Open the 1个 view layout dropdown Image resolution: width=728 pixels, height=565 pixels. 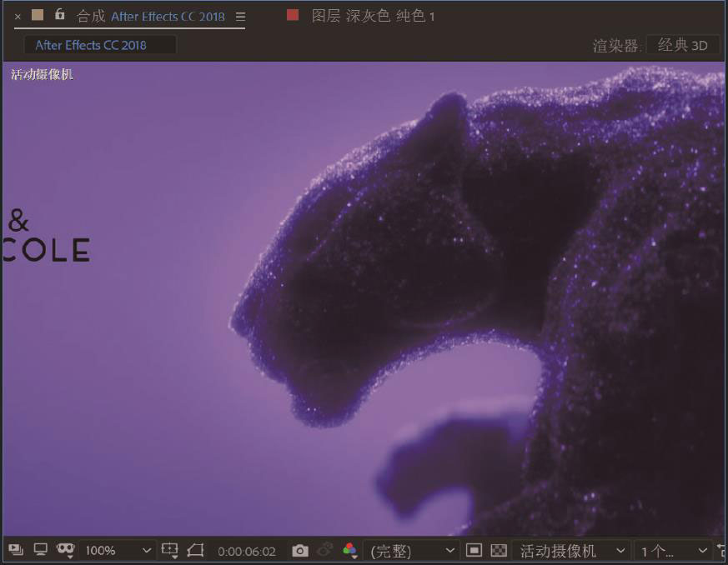click(x=673, y=551)
